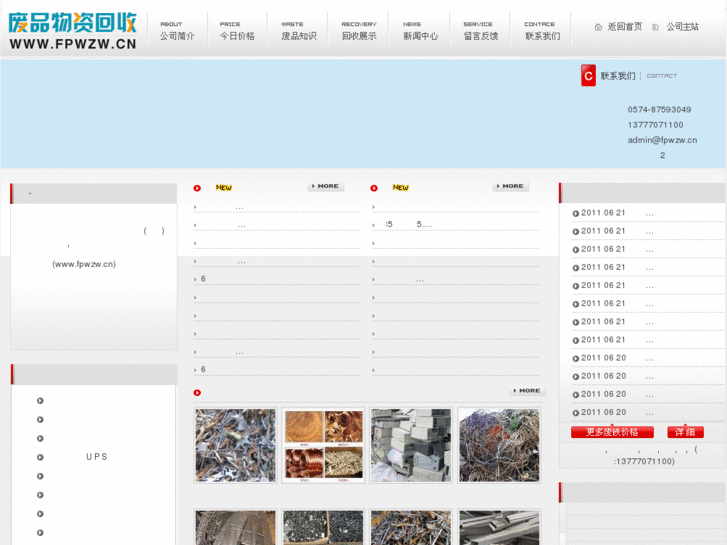Click the home icon beside 返回首页
727x545 pixels.
click(598, 27)
